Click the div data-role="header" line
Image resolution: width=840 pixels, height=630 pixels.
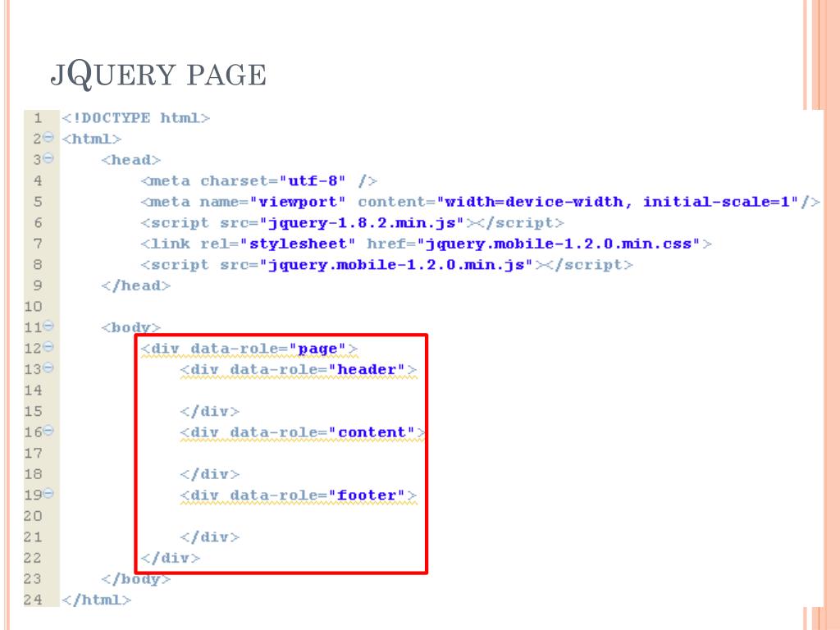(299, 370)
